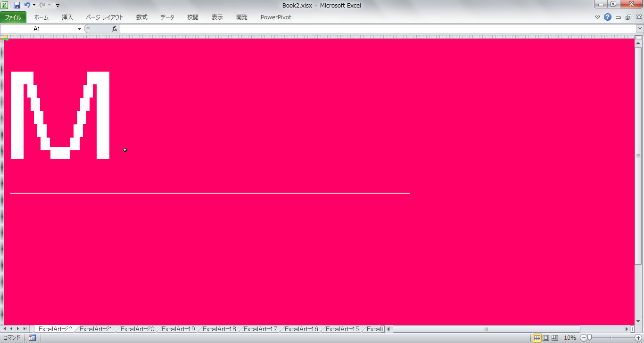
Task: Switch to the 校閲 ribbon tab
Action: [x=193, y=17]
